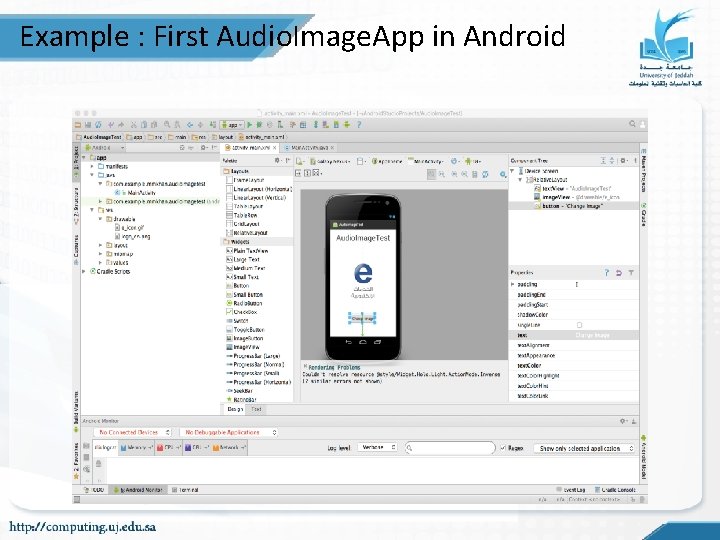Image resolution: width=720 pixels, height=540 pixels.
Task: Switch to the Text tab
Action: point(256,409)
